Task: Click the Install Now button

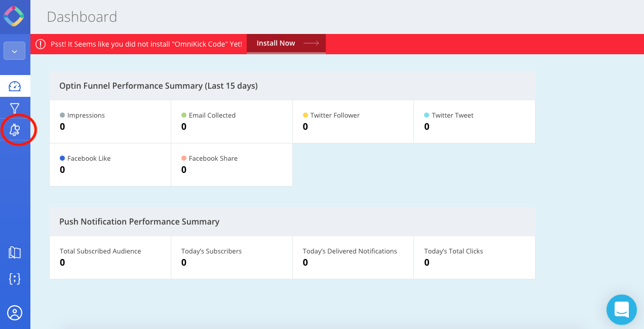Action: tap(286, 44)
